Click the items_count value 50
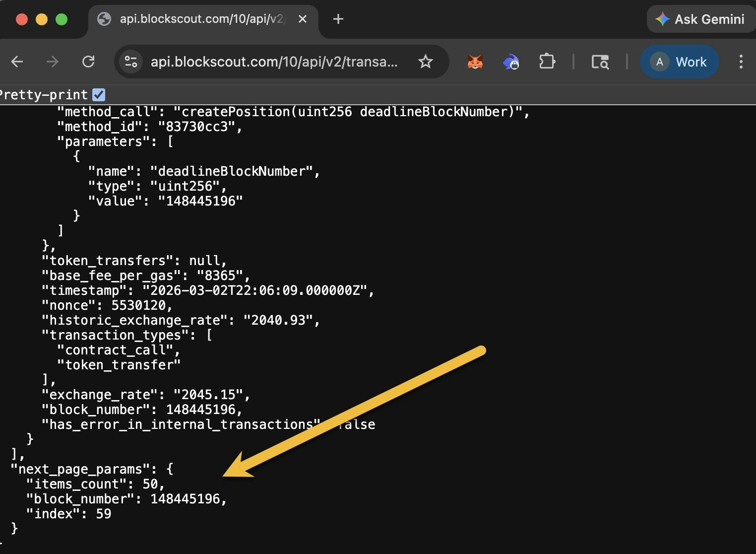 [x=150, y=484]
